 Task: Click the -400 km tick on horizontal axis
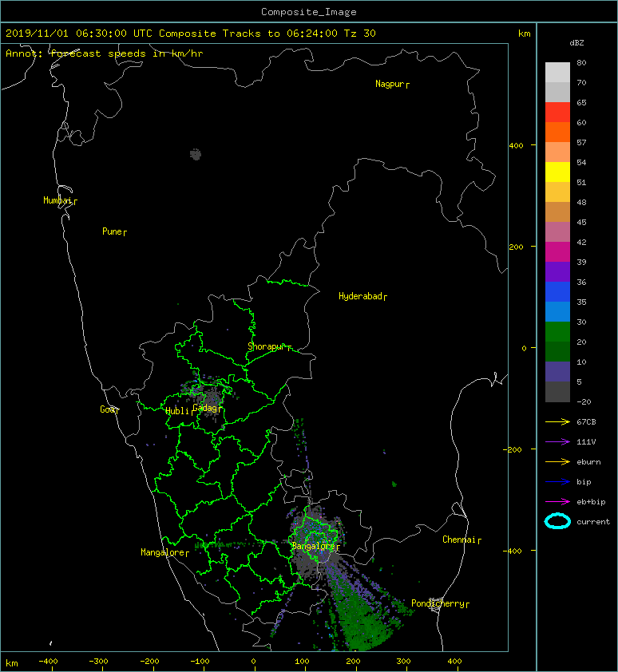[48, 662]
